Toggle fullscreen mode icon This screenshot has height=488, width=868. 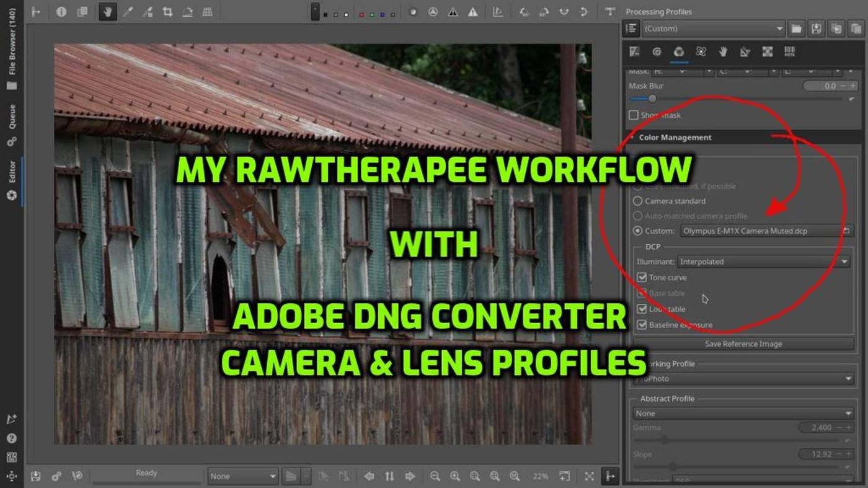pos(590,476)
